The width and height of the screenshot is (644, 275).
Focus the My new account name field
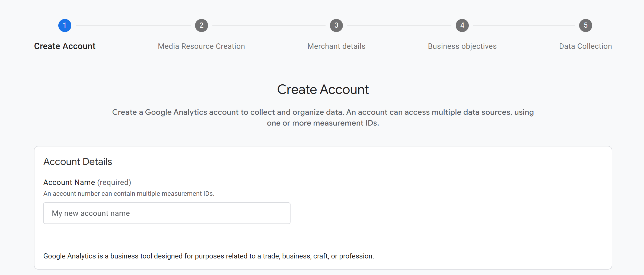click(x=167, y=213)
